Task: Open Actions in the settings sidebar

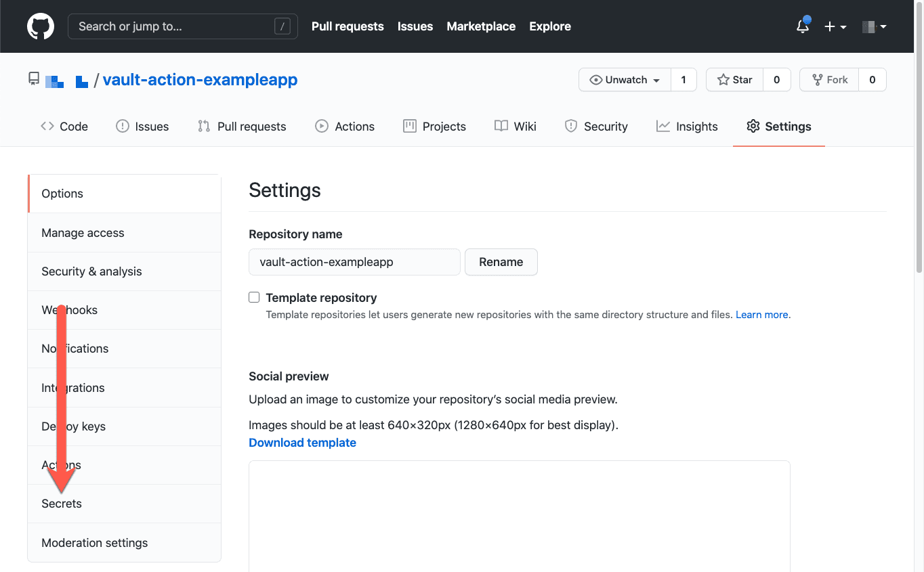Action: (x=125, y=465)
